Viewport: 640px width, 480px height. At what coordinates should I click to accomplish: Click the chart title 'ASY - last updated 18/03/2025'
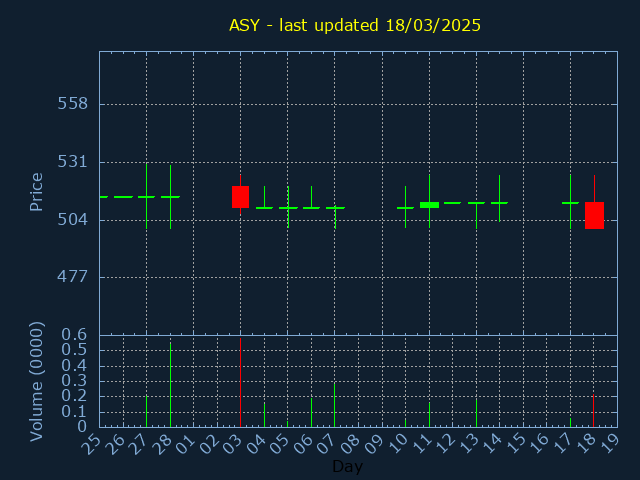pyautogui.click(x=355, y=25)
